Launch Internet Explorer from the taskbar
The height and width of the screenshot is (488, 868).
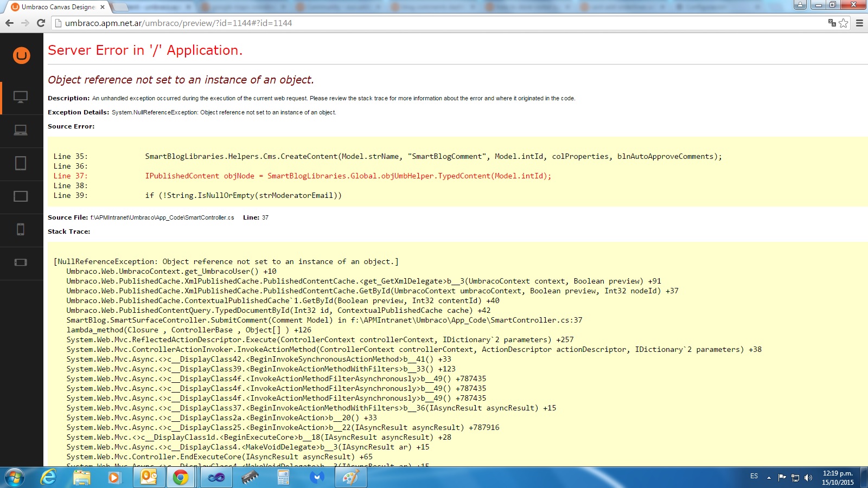click(49, 478)
